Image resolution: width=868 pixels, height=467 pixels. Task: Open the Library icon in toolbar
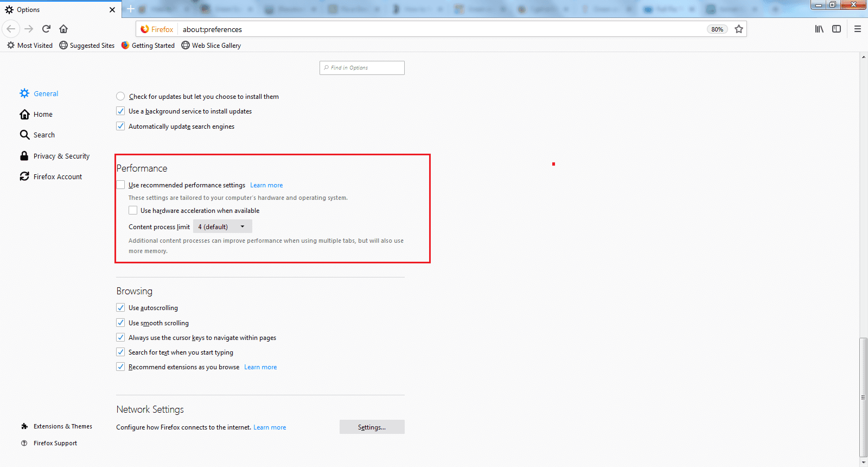tap(819, 29)
